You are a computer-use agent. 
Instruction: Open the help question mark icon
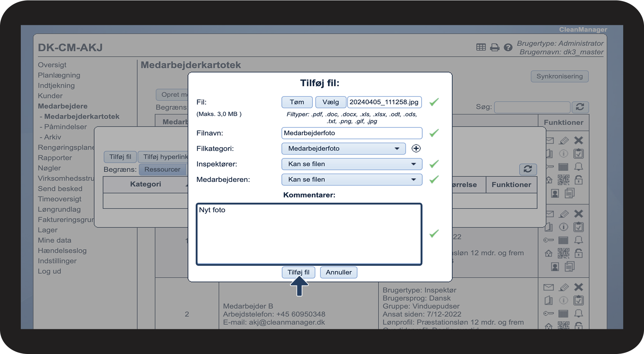tap(508, 47)
